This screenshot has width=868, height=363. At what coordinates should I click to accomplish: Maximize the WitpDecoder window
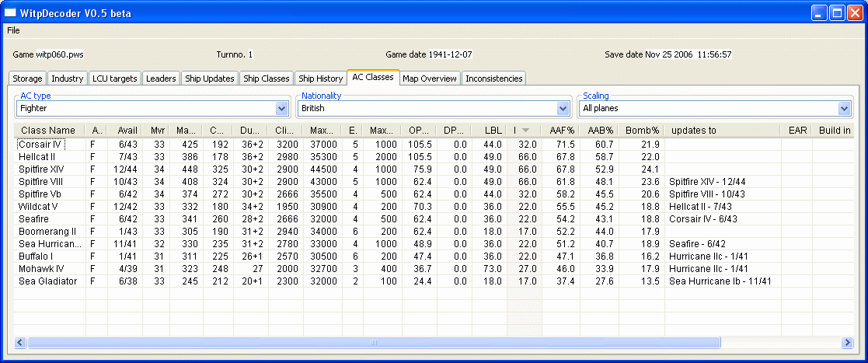point(838,12)
